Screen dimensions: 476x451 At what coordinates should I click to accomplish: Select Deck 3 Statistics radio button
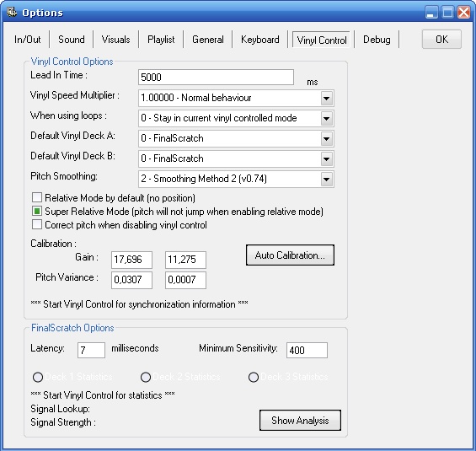point(254,377)
